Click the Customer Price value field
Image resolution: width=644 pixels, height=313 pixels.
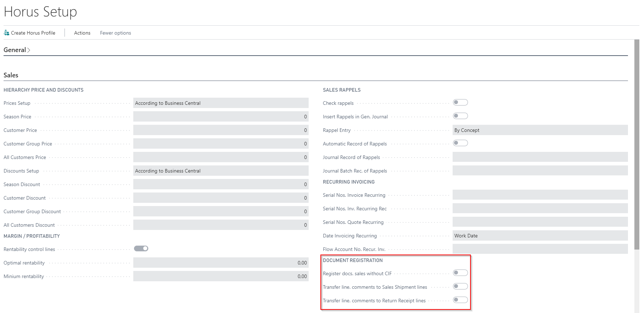point(221,130)
